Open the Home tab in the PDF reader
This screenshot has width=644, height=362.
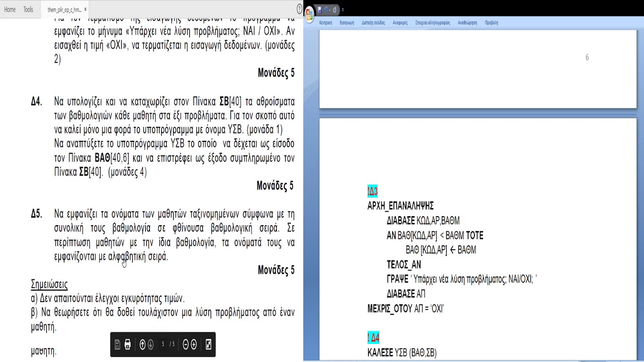10,10
